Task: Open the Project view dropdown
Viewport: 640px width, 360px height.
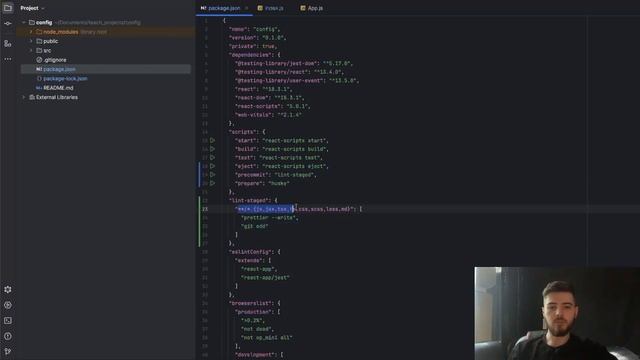Action: click(x=32, y=8)
